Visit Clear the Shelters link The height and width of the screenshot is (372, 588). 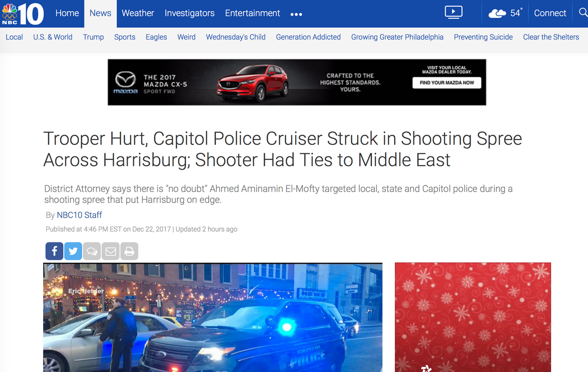point(551,37)
